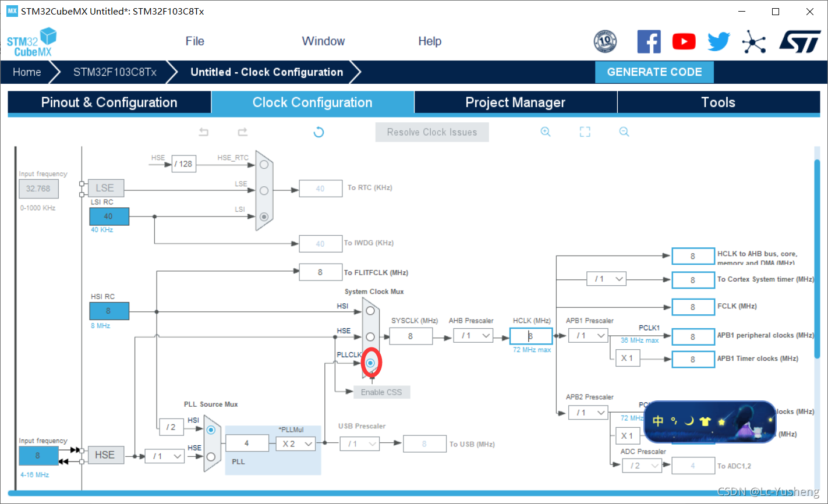Screen dimensions: 828x504
Task: Click the HSE oscillator block
Action: (x=105, y=455)
